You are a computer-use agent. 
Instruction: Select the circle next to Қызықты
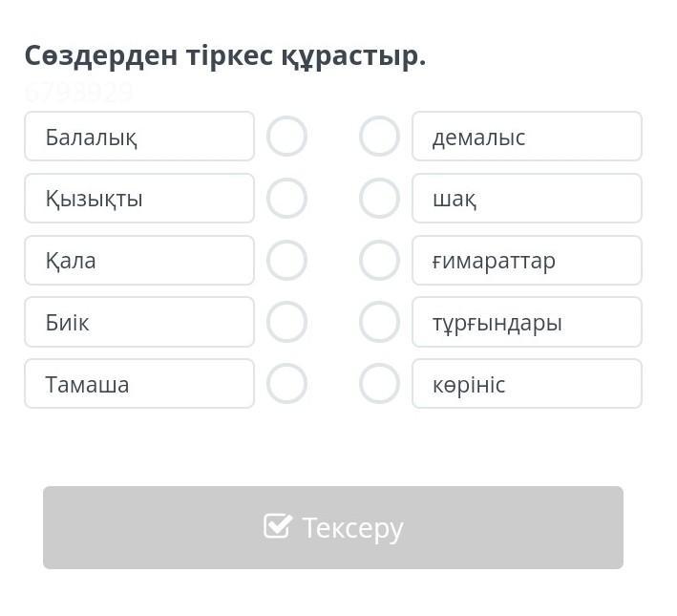click(286, 199)
